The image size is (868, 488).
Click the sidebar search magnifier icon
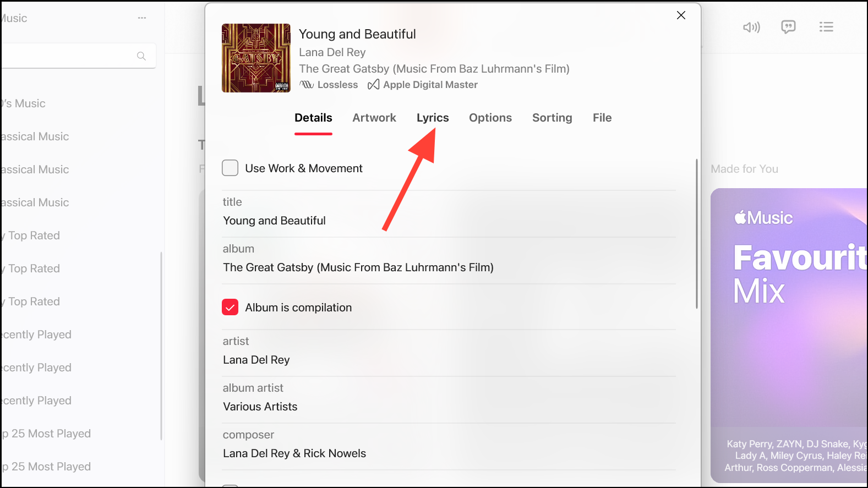coord(141,56)
